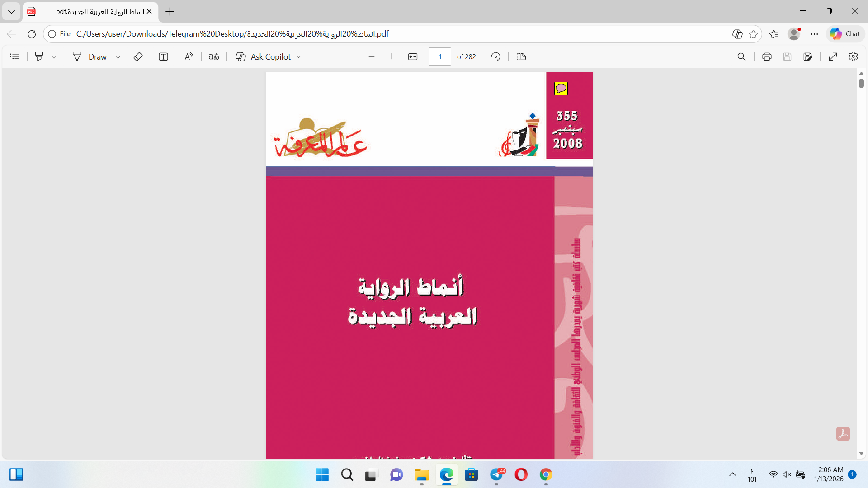
Task: Add this page to favorites
Action: pos(753,34)
